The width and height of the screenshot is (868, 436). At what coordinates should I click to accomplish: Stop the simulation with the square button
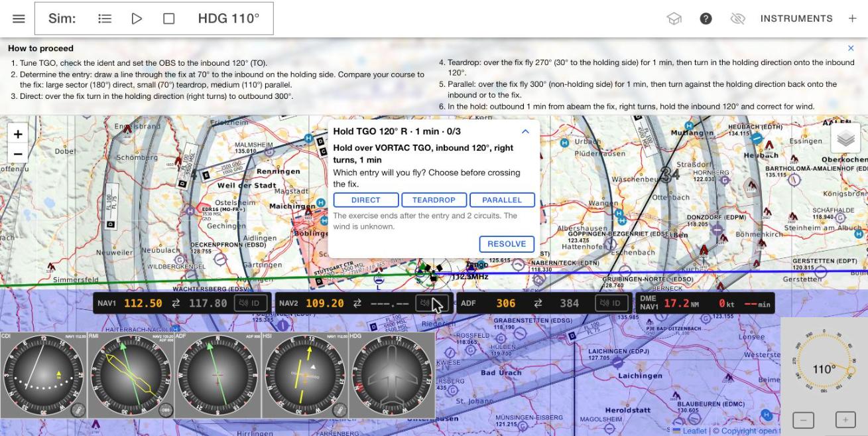pos(169,19)
